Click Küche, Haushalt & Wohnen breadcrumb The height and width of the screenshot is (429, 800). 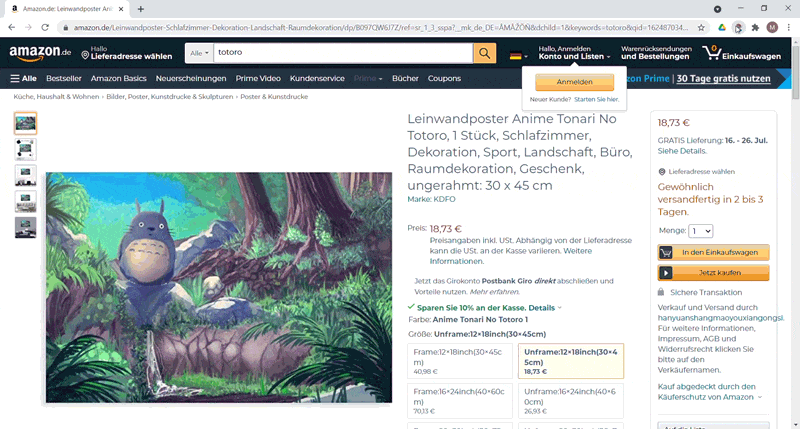[x=56, y=96]
